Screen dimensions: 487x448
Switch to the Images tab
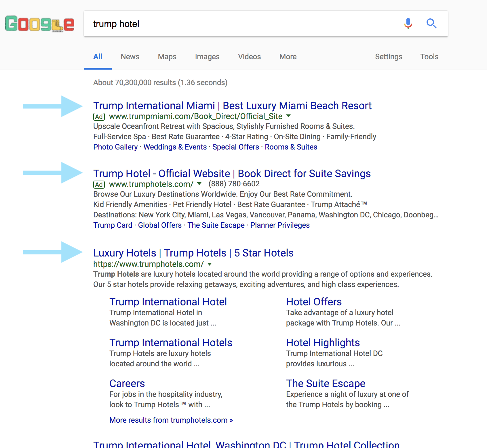[x=207, y=57]
